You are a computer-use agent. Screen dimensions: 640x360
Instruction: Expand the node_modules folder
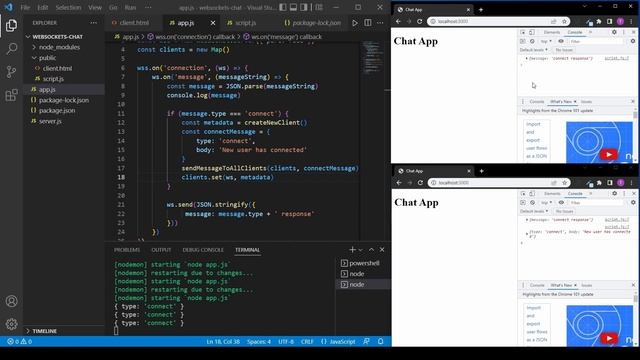[x=59, y=47]
